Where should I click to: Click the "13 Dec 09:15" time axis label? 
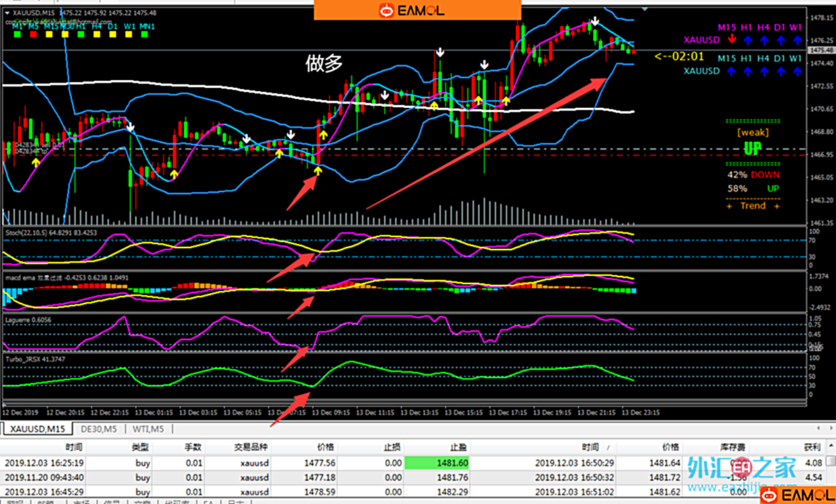[x=330, y=412]
